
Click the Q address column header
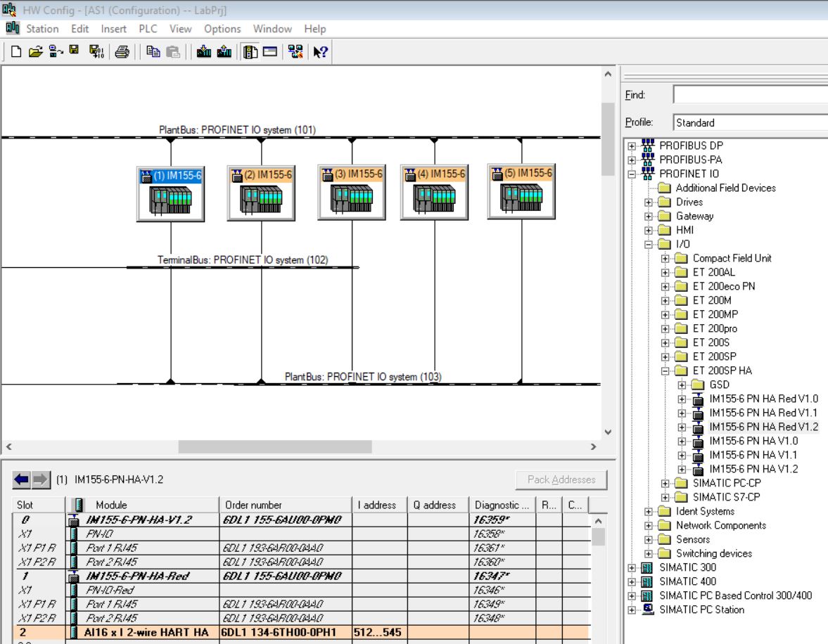pos(438,505)
